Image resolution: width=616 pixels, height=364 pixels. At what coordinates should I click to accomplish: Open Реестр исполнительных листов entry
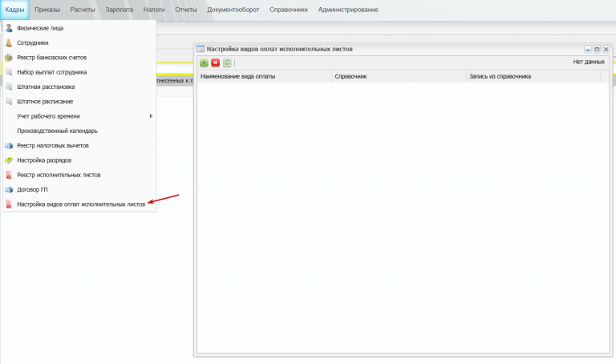(x=79, y=175)
